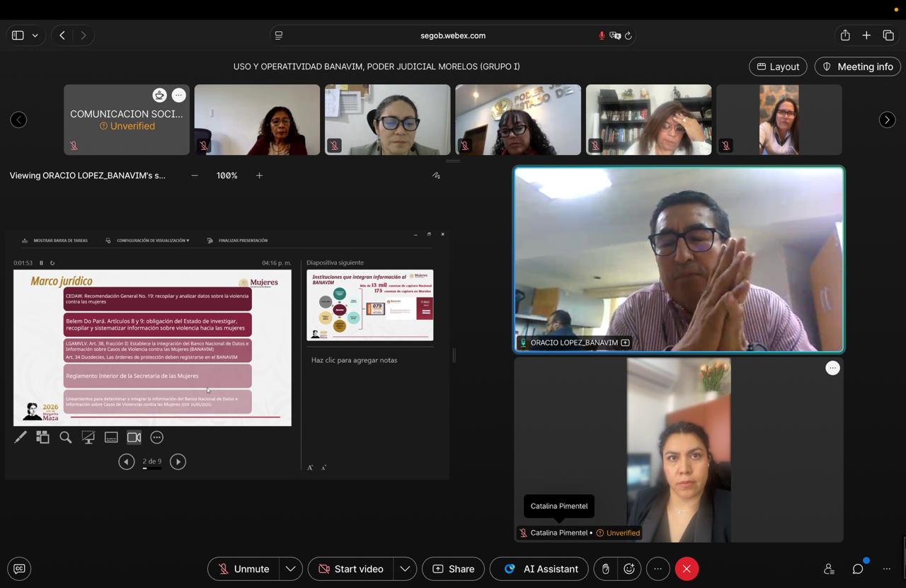This screenshot has height=588, width=906.
Task: Click the Share button
Action: point(453,569)
